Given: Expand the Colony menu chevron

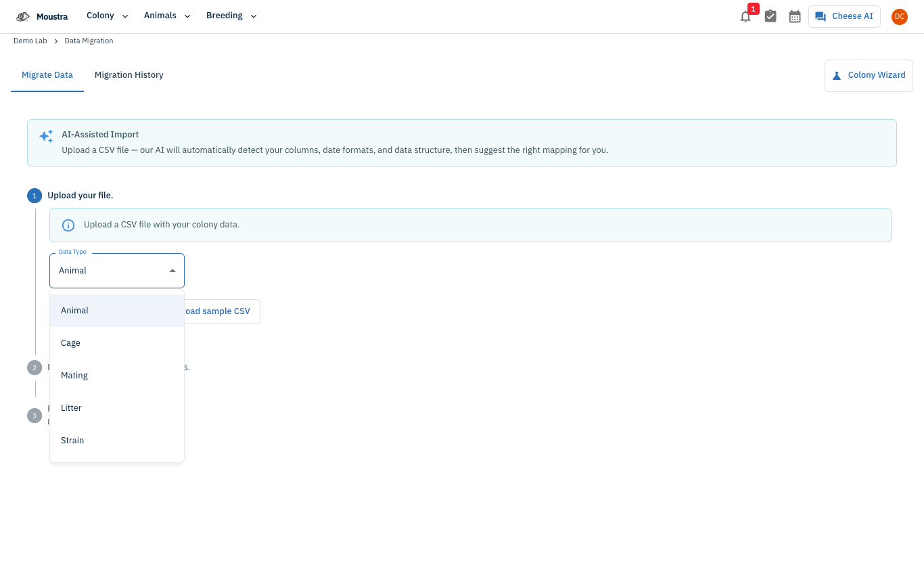Looking at the screenshot, I should (x=124, y=16).
